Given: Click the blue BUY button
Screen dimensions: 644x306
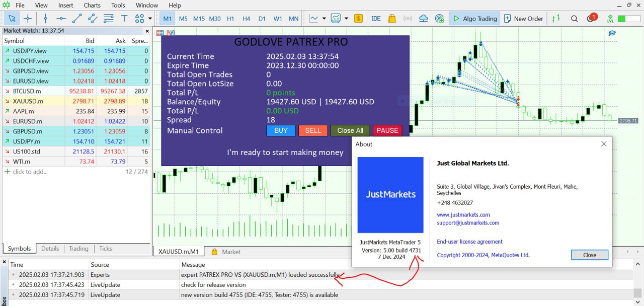Looking at the screenshot, I should pyautogui.click(x=281, y=130).
